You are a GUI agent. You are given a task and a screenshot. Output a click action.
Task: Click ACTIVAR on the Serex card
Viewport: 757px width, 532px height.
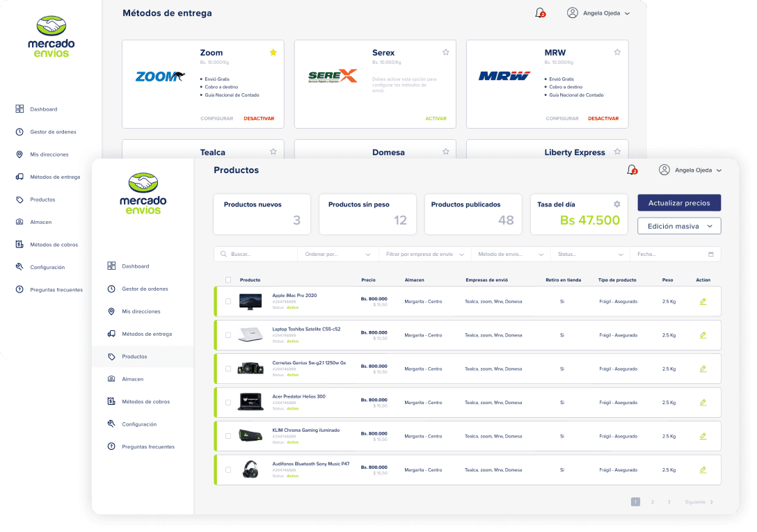click(436, 118)
